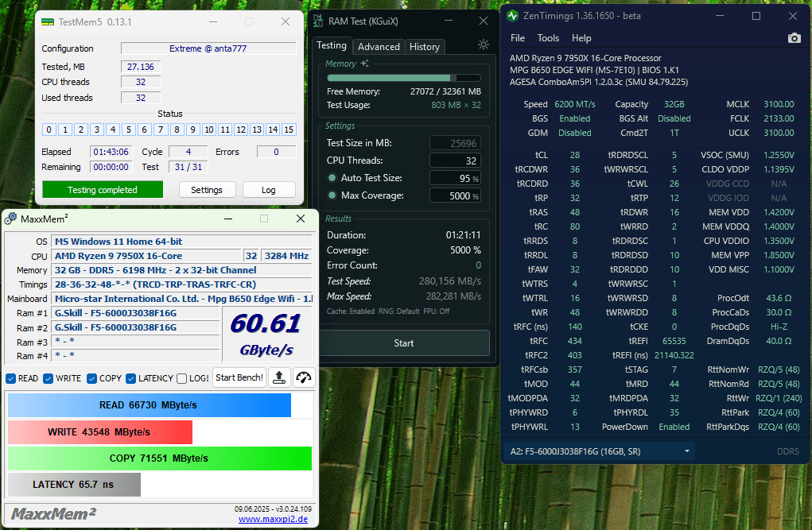The height and width of the screenshot is (530, 812).
Task: Click Ram #1 G.Skill module row
Action: (x=136, y=313)
